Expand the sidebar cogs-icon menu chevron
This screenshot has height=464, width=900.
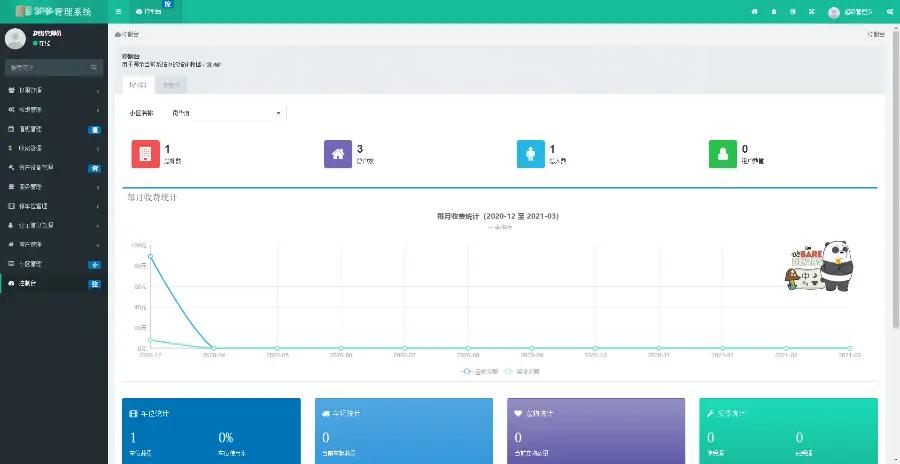[x=98, y=110]
